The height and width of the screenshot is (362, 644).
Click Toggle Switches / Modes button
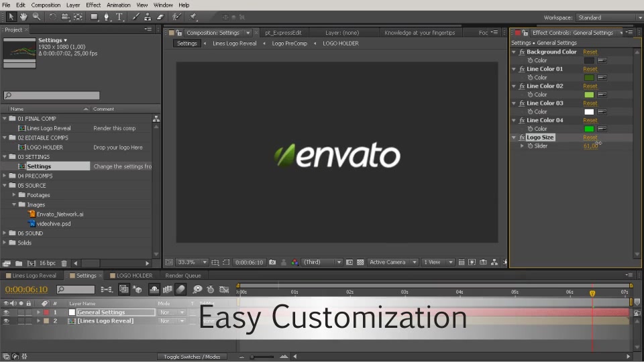tap(192, 357)
